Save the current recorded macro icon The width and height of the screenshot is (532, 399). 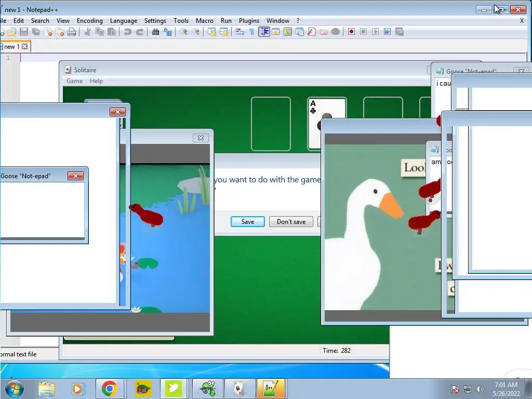[x=400, y=32]
